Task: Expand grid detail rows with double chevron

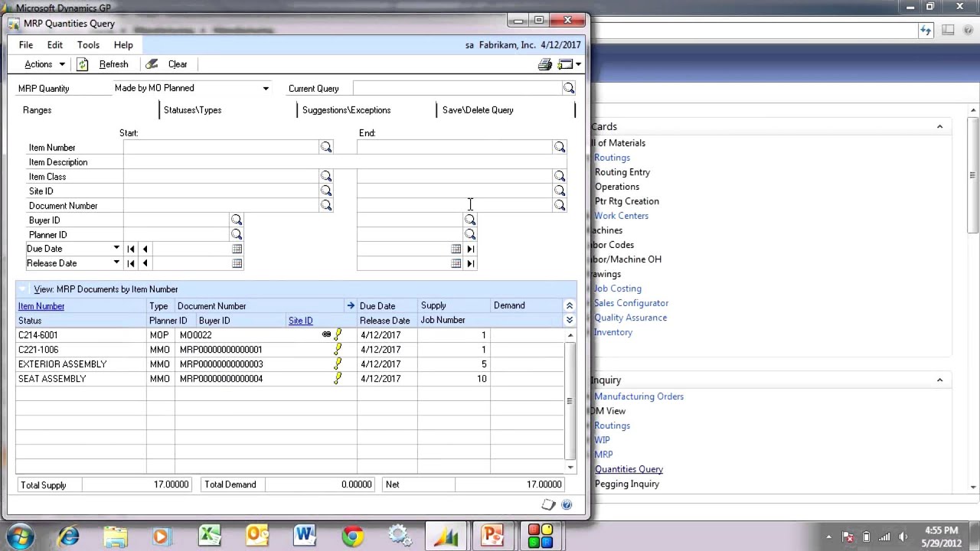Action: [569, 320]
